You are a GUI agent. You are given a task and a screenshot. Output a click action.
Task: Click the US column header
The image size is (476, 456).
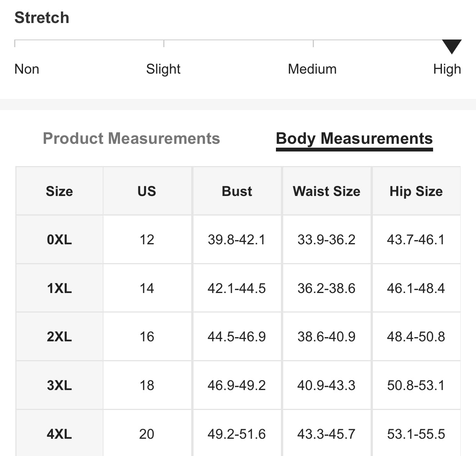147,191
